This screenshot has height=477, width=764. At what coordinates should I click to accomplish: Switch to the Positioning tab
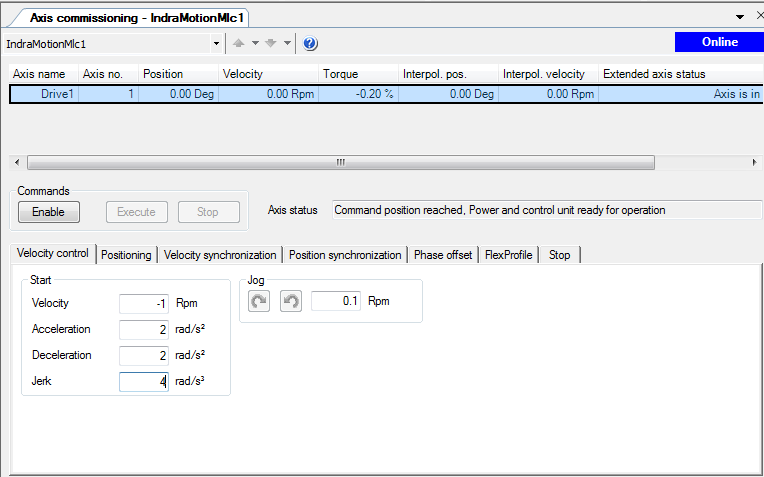[126, 255]
